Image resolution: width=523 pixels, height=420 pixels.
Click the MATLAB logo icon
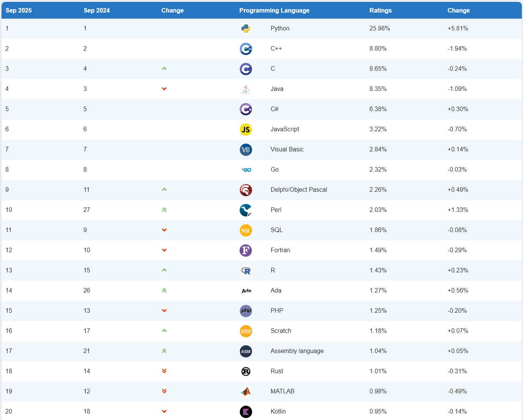[x=246, y=391]
